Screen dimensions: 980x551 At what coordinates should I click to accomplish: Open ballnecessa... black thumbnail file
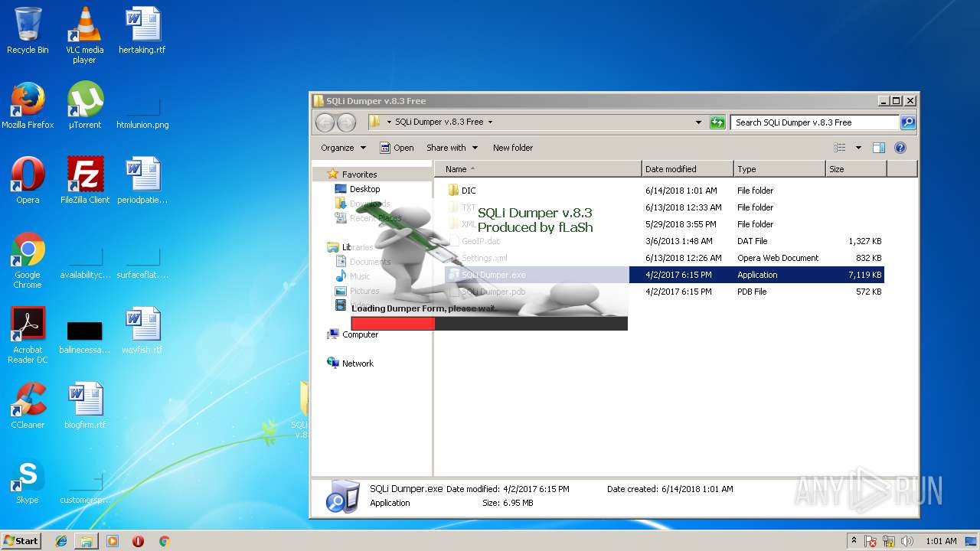[x=84, y=337]
